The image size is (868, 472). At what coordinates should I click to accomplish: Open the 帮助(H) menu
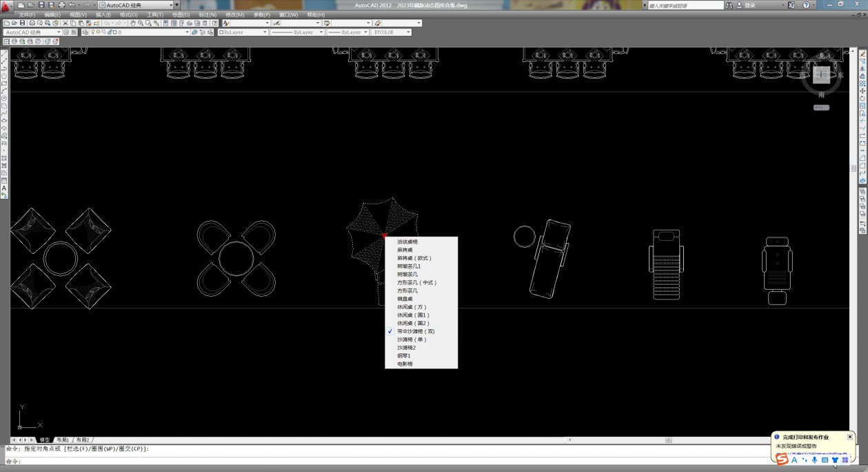pyautogui.click(x=316, y=14)
